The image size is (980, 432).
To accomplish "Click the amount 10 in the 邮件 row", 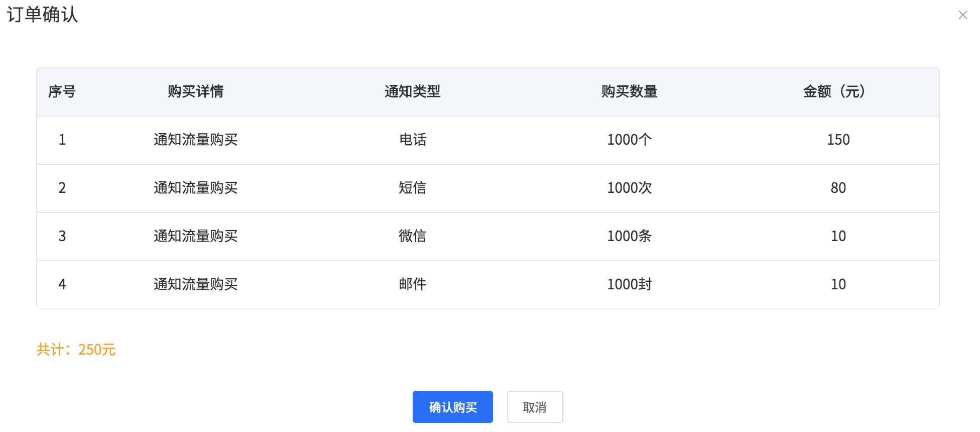I will pos(838,284).
